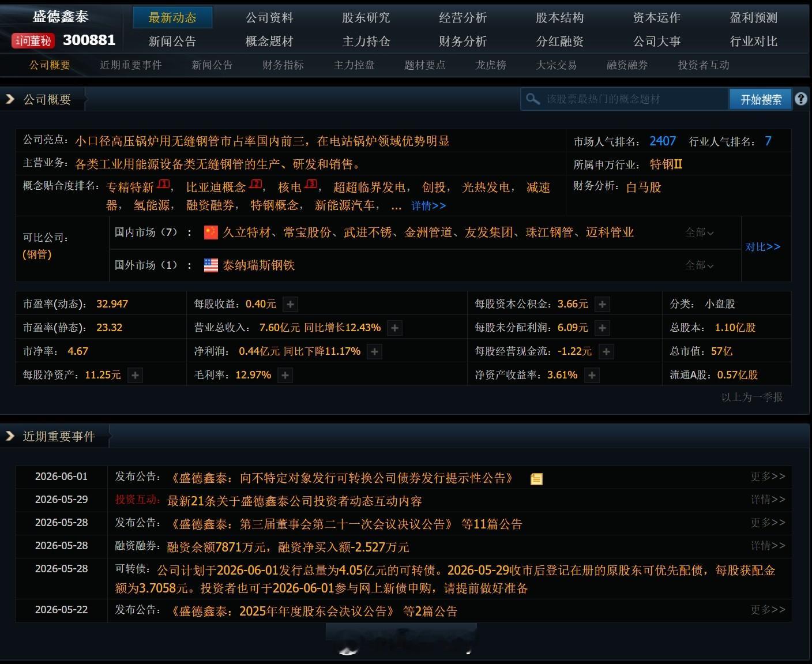
Task: Switch to the 行业对比 tab
Action: pyautogui.click(x=754, y=42)
